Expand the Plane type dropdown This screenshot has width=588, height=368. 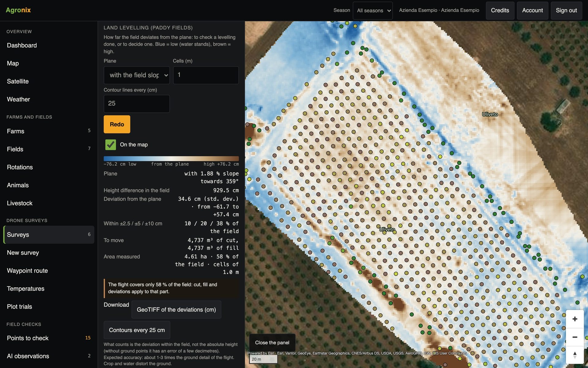pyautogui.click(x=137, y=75)
